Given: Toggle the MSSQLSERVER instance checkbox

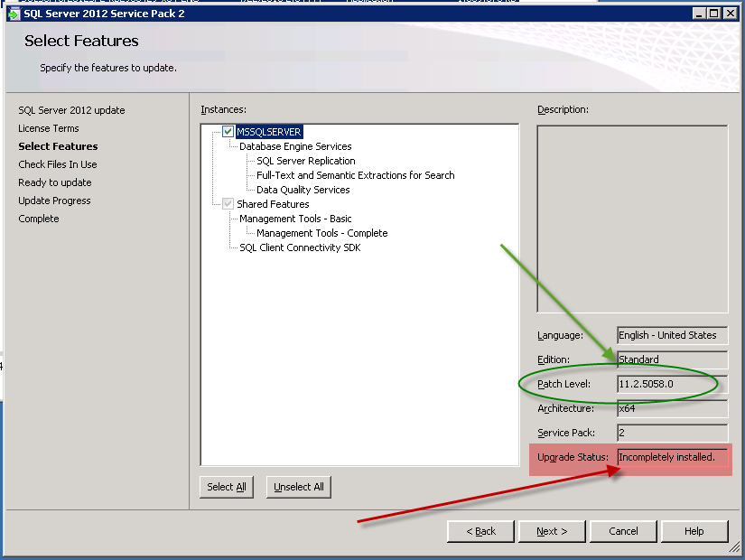Looking at the screenshot, I should click(228, 132).
